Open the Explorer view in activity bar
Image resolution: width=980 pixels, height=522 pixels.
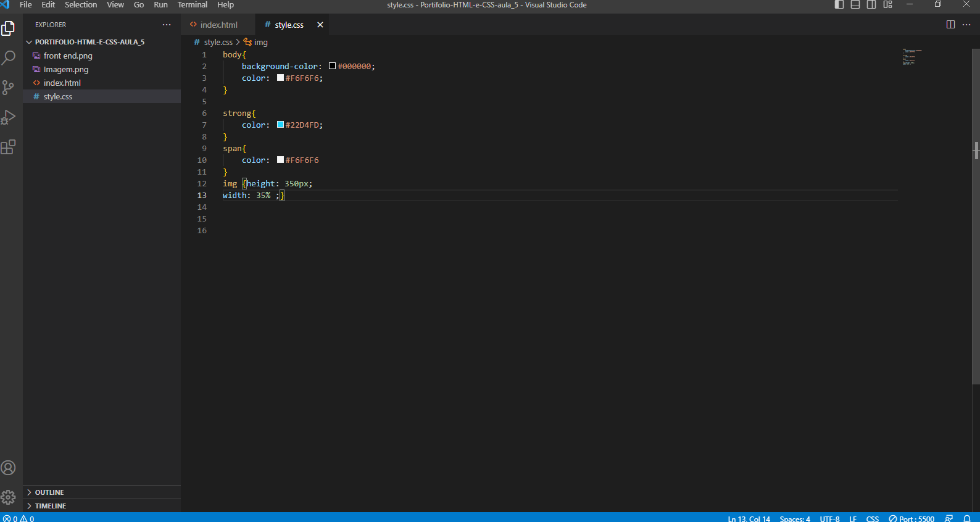9,28
